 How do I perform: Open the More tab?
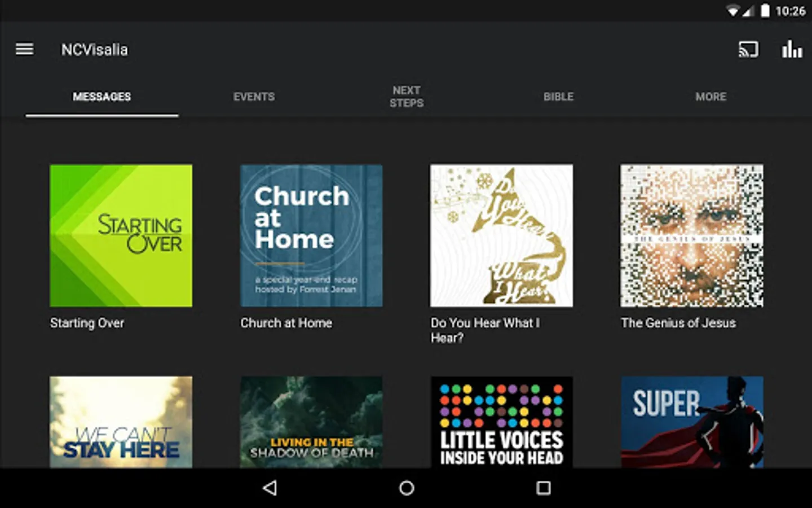[711, 97]
